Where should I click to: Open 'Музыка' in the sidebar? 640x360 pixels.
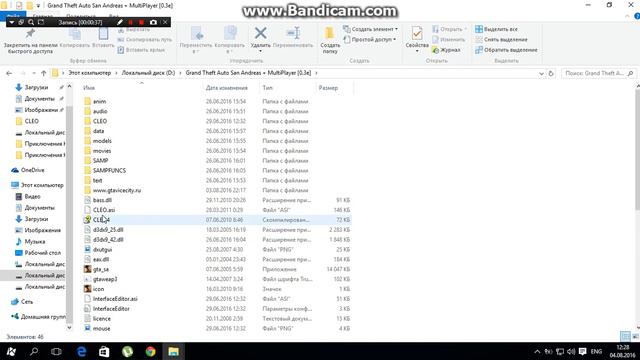point(35,242)
